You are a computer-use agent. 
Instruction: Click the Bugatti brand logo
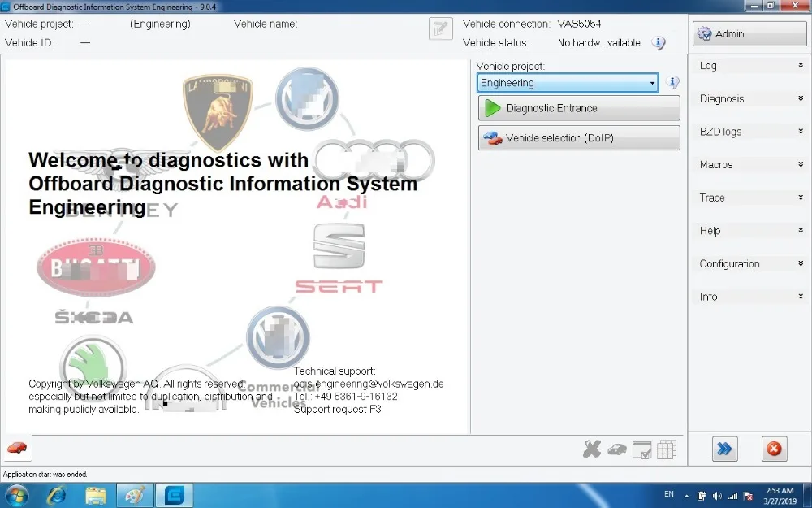click(x=96, y=267)
